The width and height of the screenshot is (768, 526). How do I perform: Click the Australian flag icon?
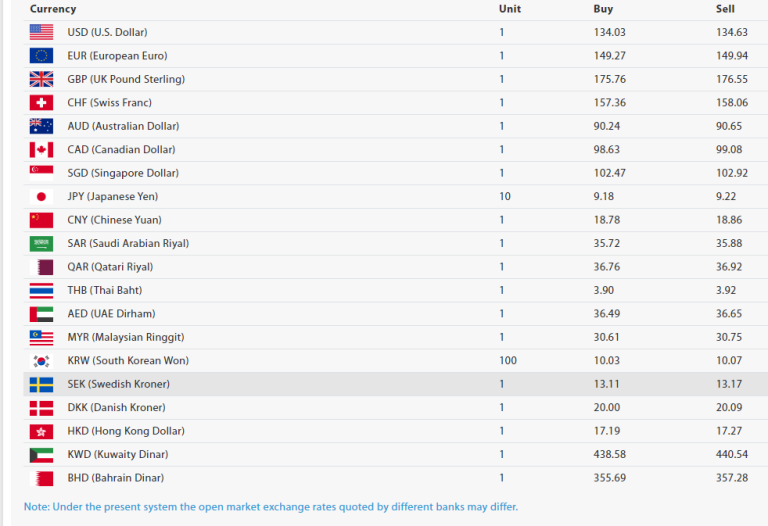[41, 126]
